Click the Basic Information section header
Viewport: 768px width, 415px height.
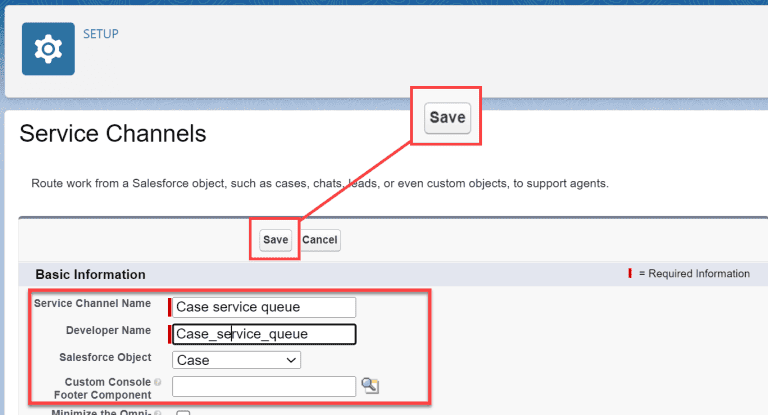click(91, 274)
